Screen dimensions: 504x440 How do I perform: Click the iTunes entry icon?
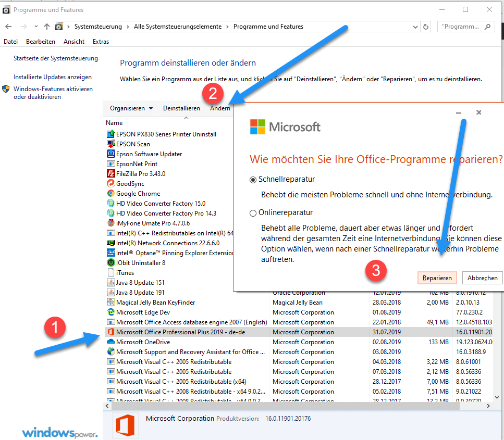tap(110, 273)
